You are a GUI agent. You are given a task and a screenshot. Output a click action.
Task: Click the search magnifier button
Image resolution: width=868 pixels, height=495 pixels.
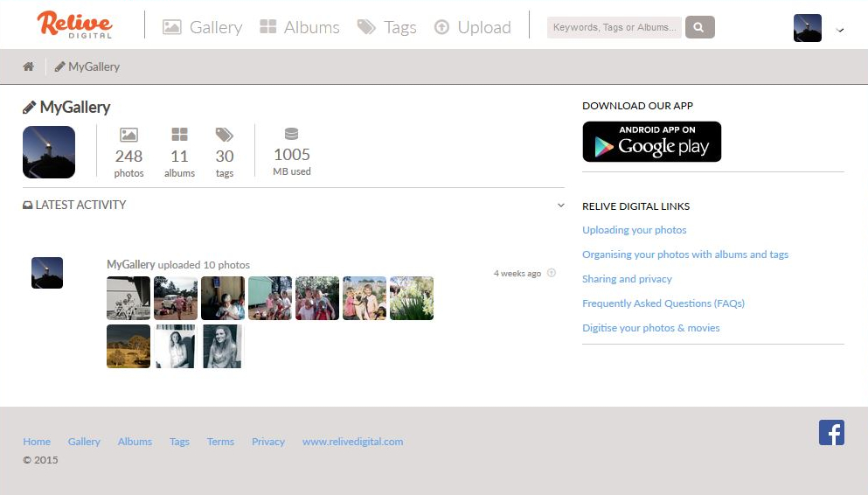pyautogui.click(x=699, y=27)
